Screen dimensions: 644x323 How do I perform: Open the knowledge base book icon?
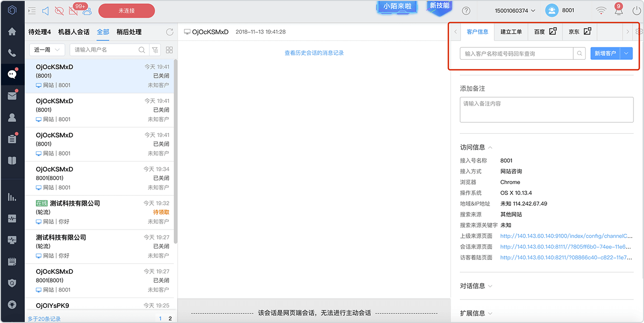click(12, 160)
